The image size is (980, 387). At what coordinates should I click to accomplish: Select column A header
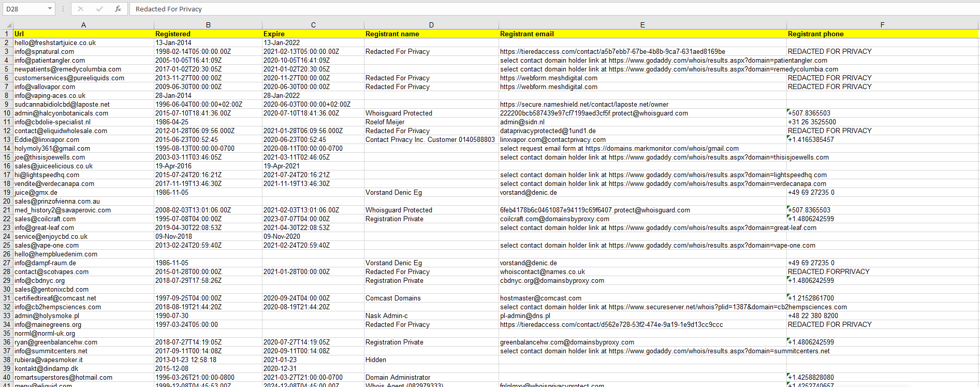(83, 25)
